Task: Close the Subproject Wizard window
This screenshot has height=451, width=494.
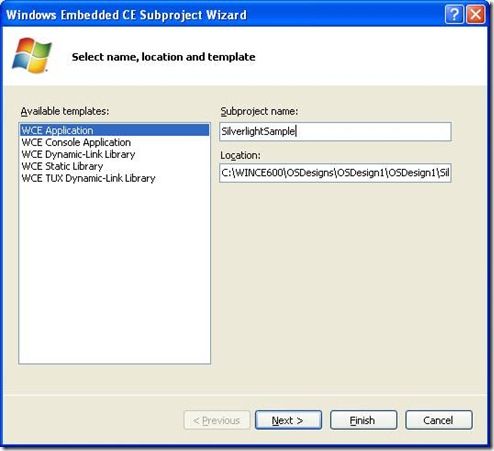Action: (x=475, y=15)
